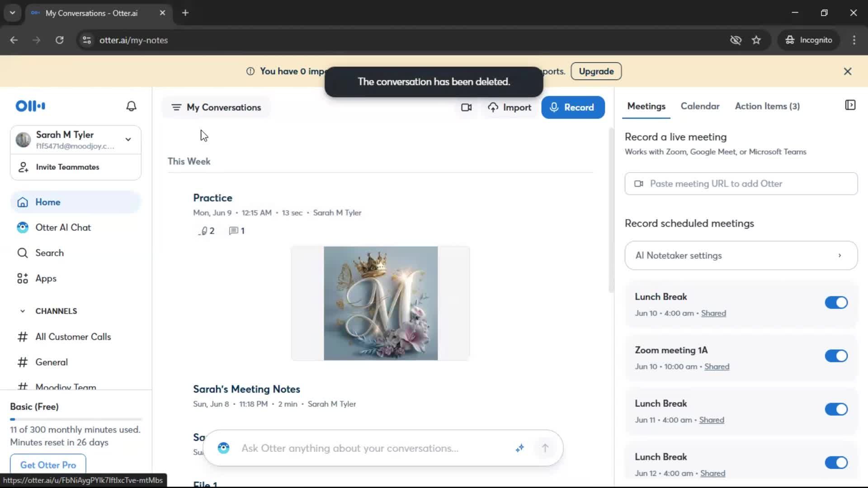Open the Practice conversation
Viewport: 868px width, 488px height.
point(212,198)
